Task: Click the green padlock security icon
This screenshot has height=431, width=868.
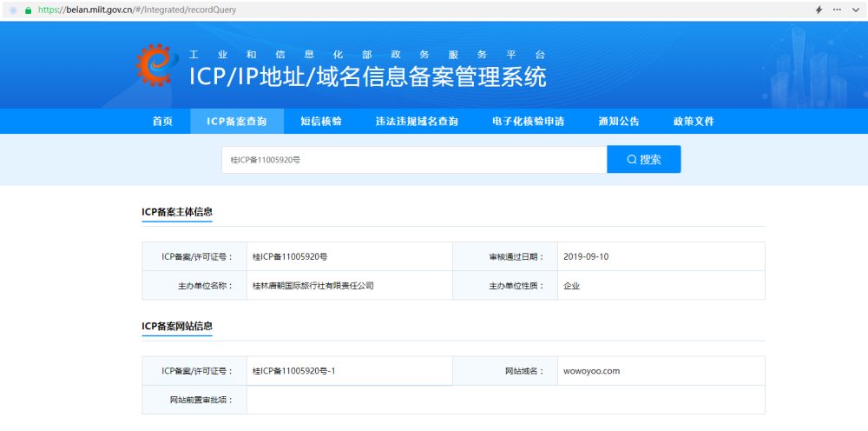Action: tap(28, 10)
